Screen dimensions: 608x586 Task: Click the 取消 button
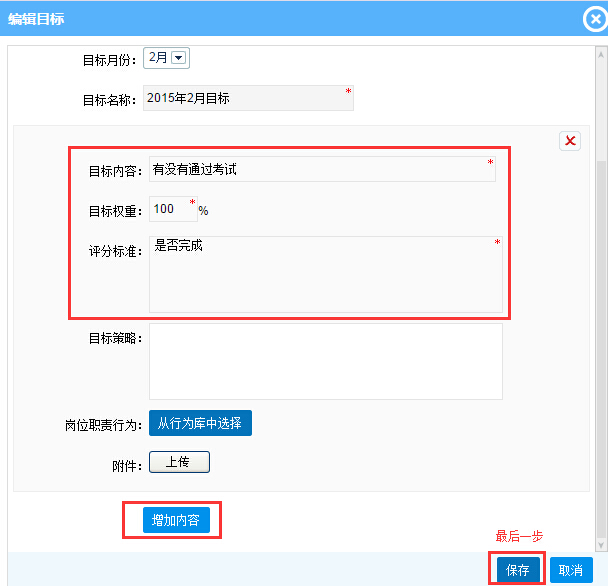point(571,570)
